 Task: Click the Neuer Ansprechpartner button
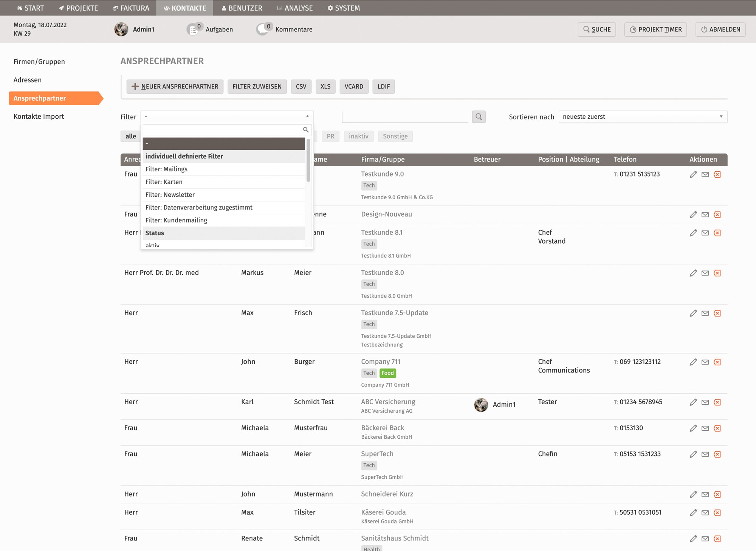point(175,87)
